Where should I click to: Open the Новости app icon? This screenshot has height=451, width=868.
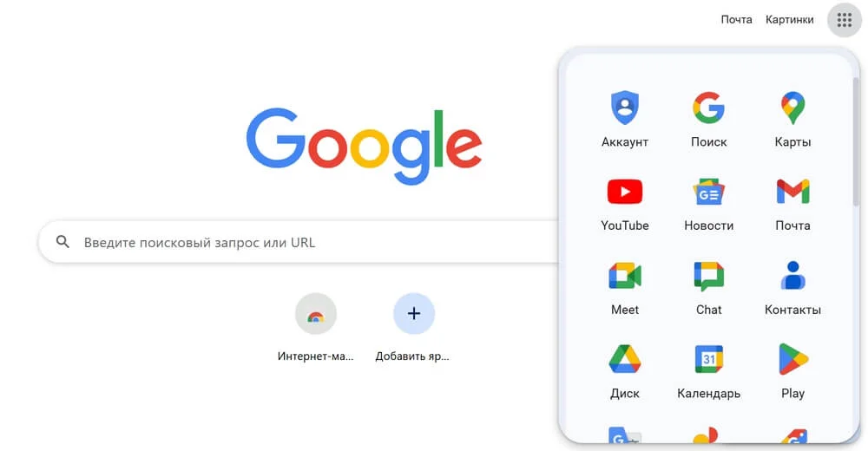[x=708, y=203]
